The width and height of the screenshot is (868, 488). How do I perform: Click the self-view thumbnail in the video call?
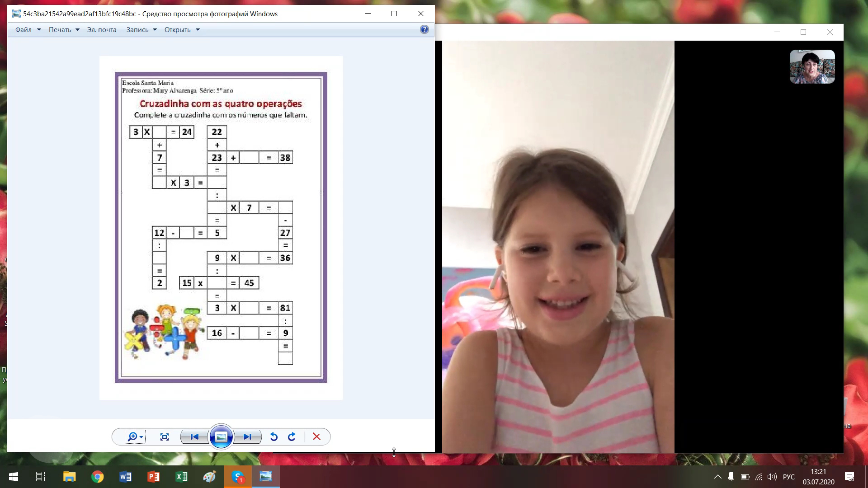click(x=812, y=67)
